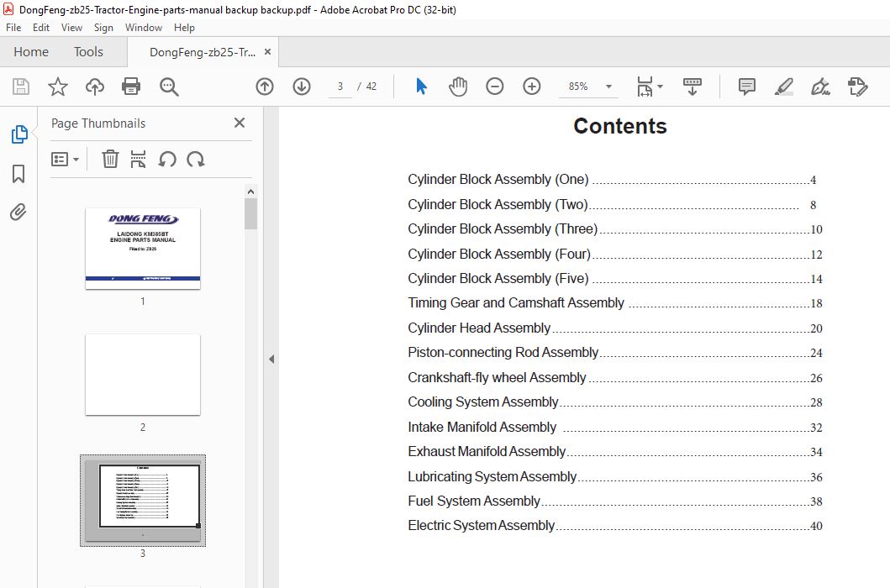The height and width of the screenshot is (588, 890).
Task: Open the Bookmarks sidebar icon
Action: (x=18, y=174)
